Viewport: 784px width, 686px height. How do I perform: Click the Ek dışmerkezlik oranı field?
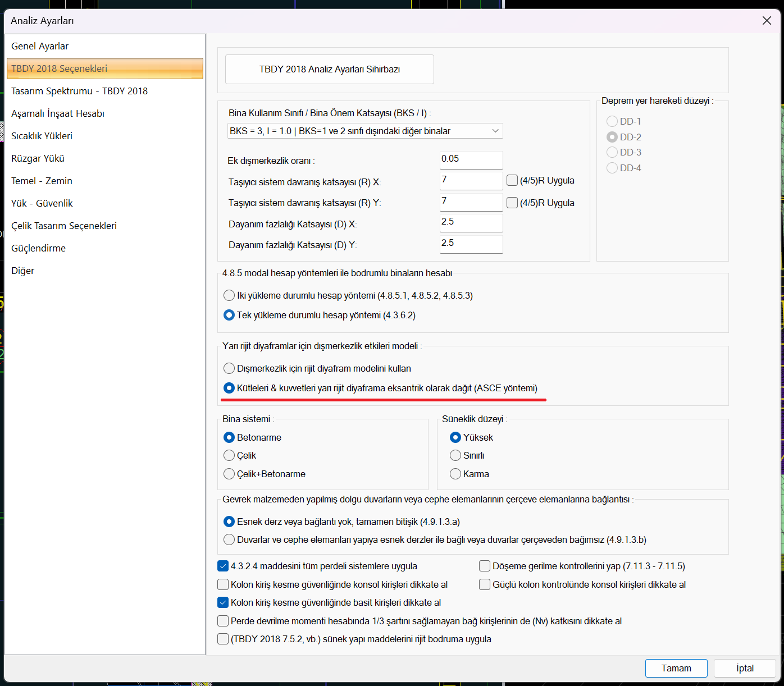(x=471, y=159)
